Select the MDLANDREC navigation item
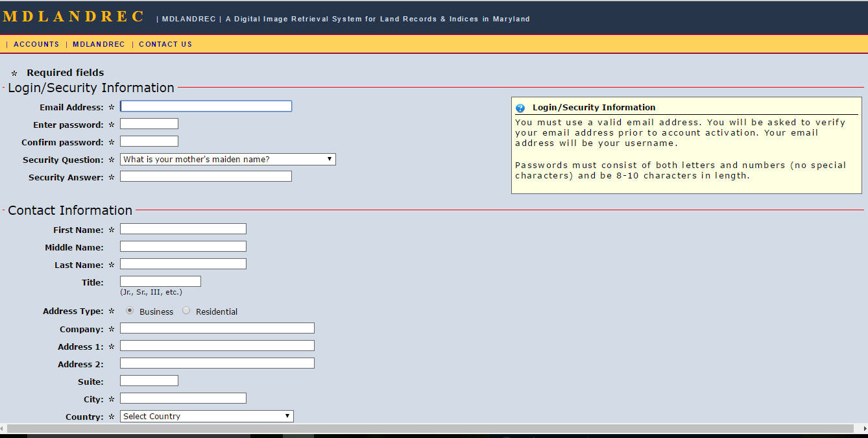868x438 pixels. click(99, 43)
